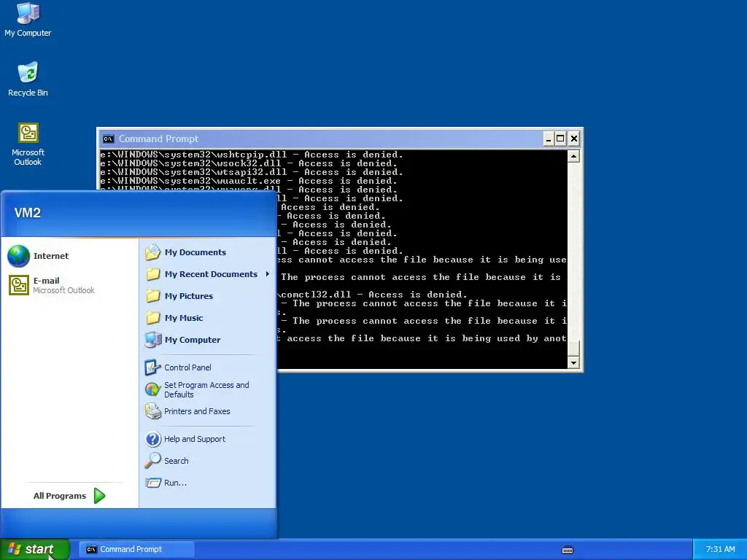
Task: Click the My Music folder icon
Action: pos(153,318)
